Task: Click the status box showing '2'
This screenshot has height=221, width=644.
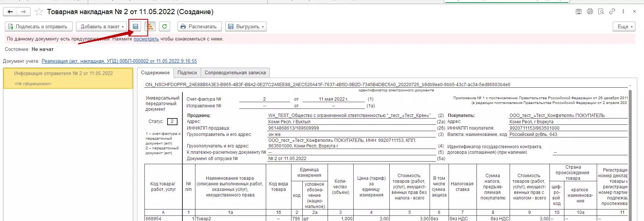Action: click(x=172, y=121)
